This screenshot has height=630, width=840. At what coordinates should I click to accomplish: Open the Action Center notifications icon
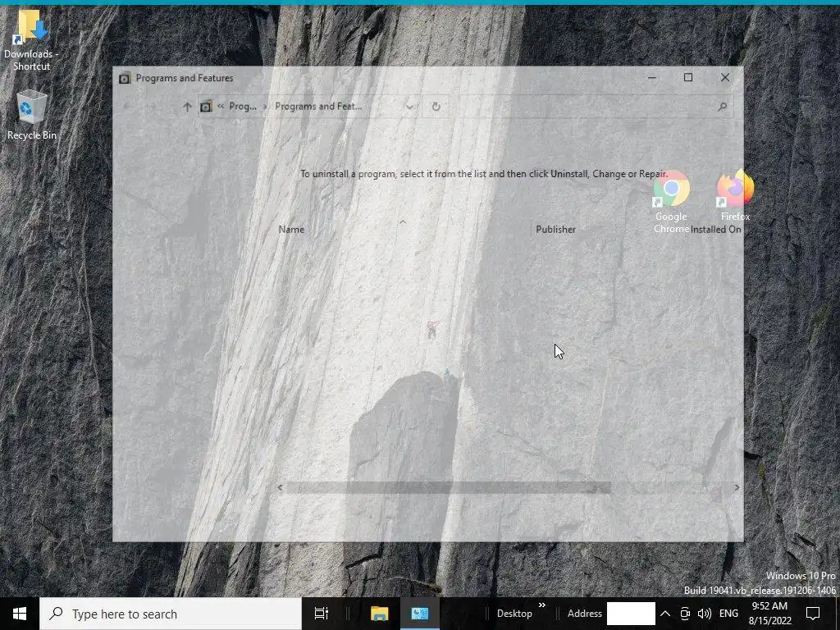pyautogui.click(x=813, y=614)
